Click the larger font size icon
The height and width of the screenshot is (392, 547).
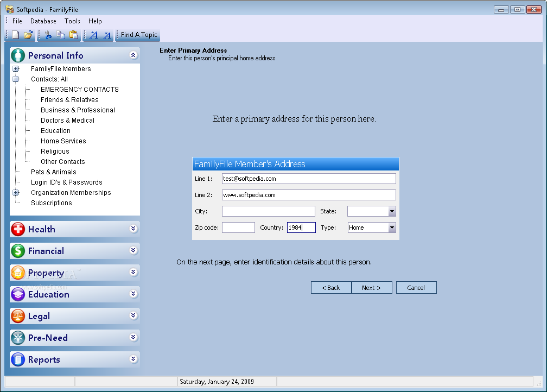coord(94,35)
